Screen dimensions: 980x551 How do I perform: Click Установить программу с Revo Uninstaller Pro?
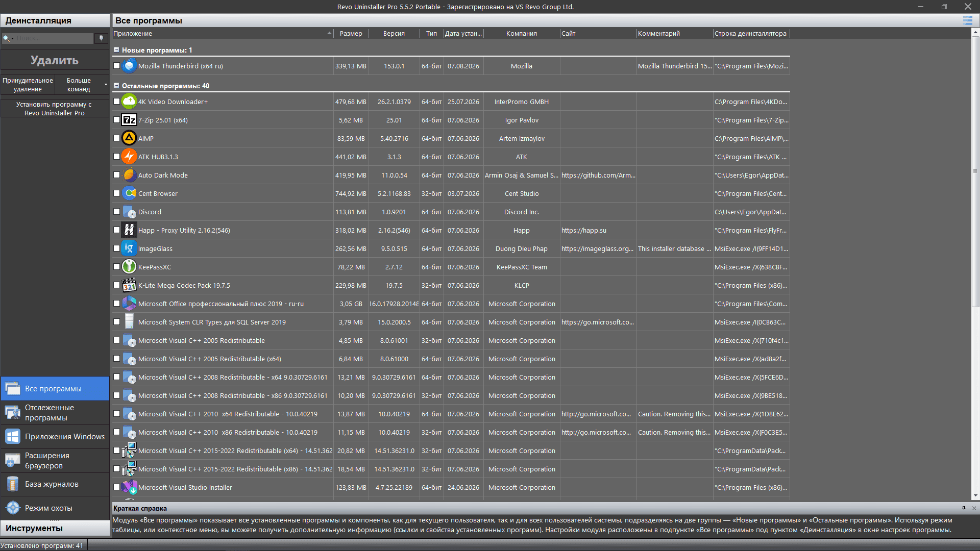[x=55, y=109]
